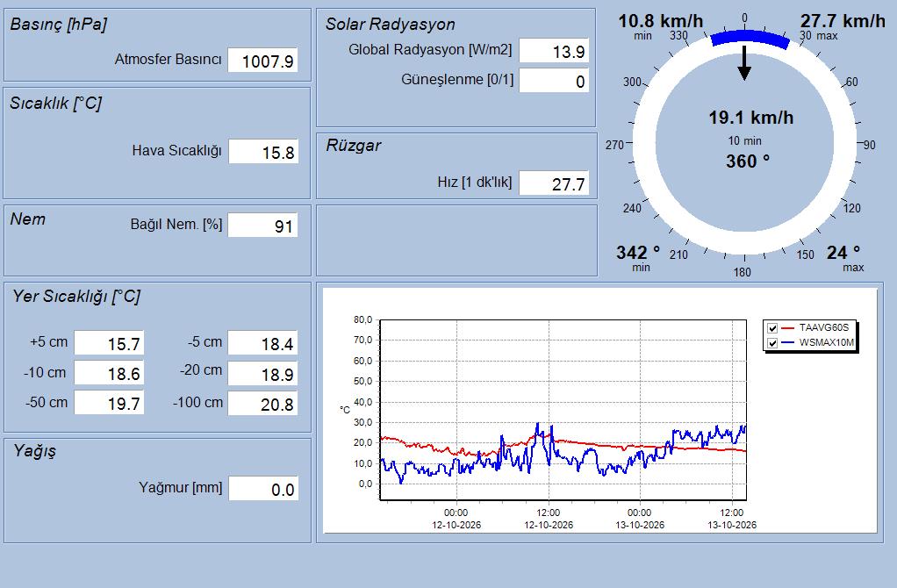
Task: Click the 342 ° minimum direction value
Action: pyautogui.click(x=638, y=252)
